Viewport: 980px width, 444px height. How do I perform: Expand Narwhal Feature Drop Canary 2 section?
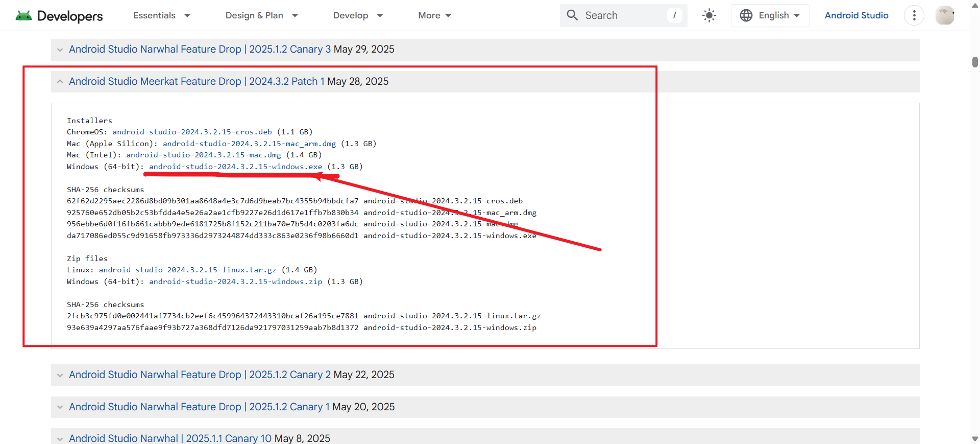pos(60,375)
